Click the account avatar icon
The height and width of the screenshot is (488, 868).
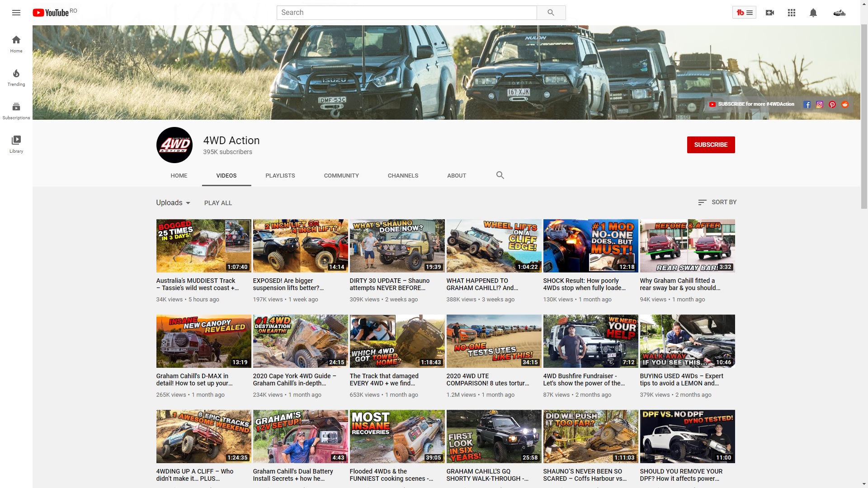coord(840,13)
